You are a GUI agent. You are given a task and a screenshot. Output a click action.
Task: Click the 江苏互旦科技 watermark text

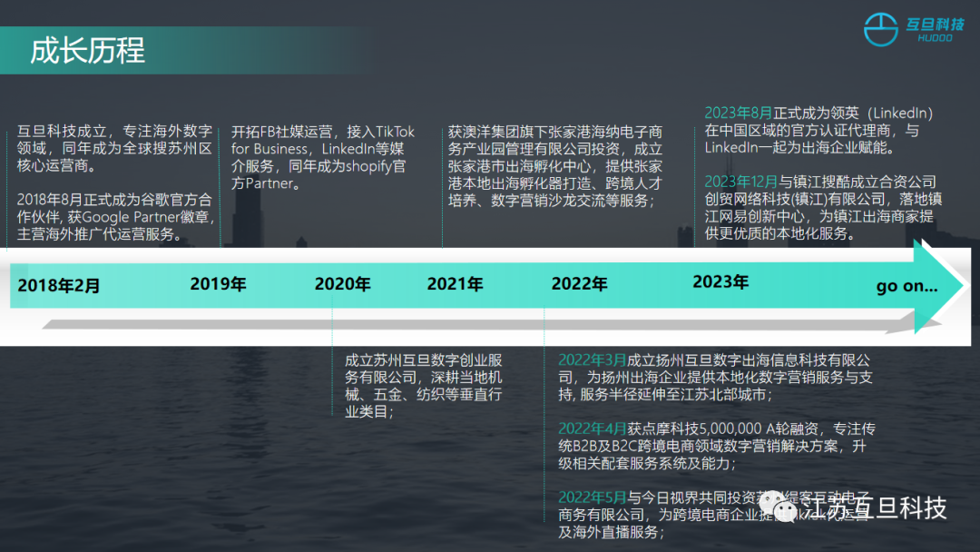875,508
